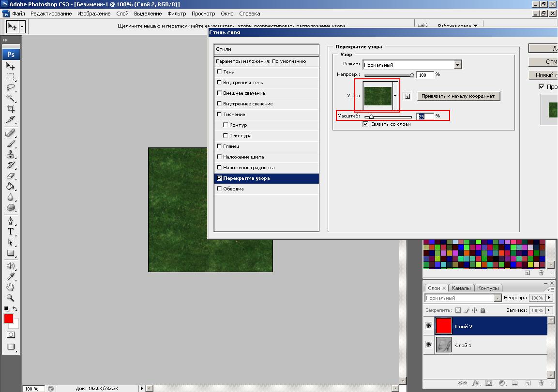
Task: Pick the Lasso tool
Action: [x=11, y=87]
